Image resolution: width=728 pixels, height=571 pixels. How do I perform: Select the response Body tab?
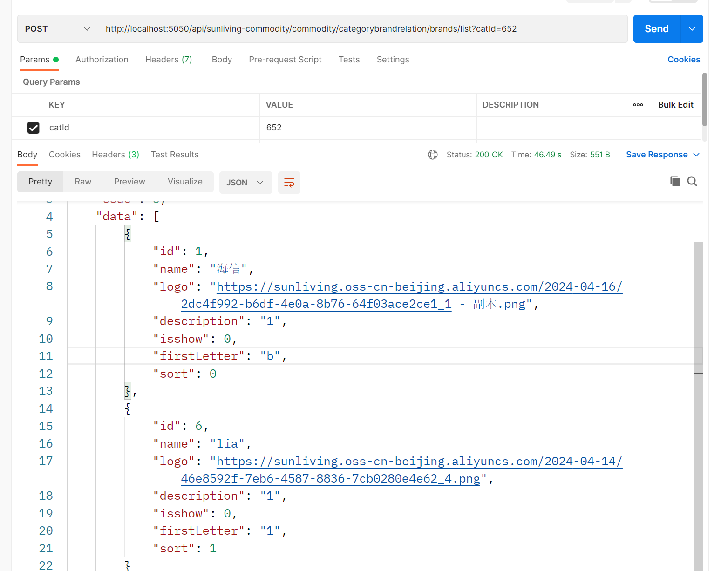27,155
